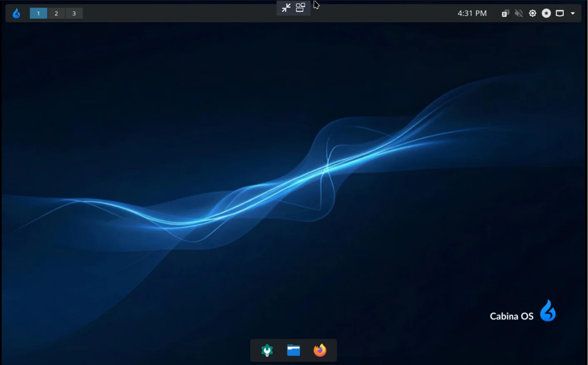Switch to virtual desktop 3
588x365 pixels.
pos(74,13)
